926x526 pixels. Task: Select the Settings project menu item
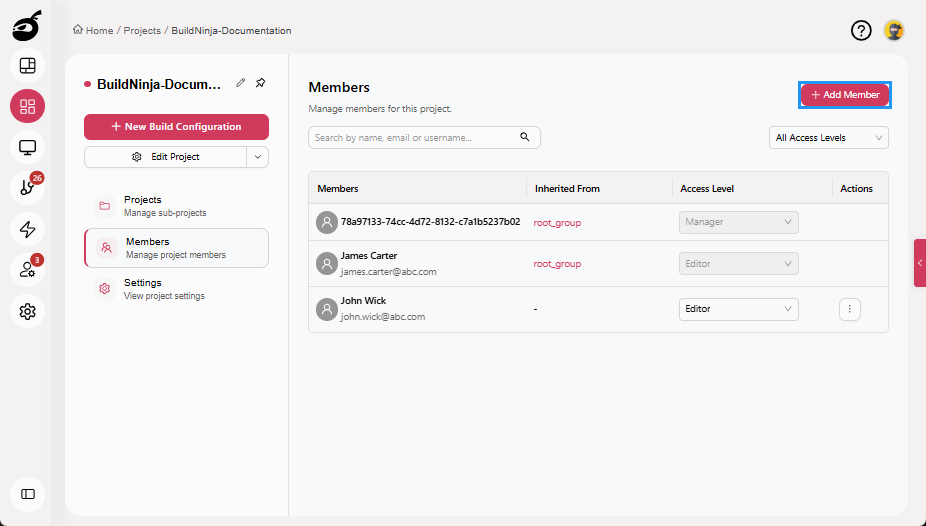point(176,289)
